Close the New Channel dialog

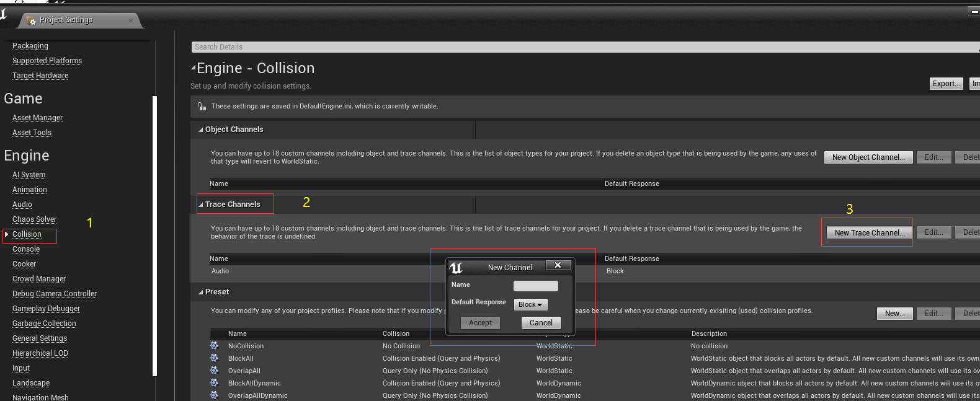tap(558, 265)
